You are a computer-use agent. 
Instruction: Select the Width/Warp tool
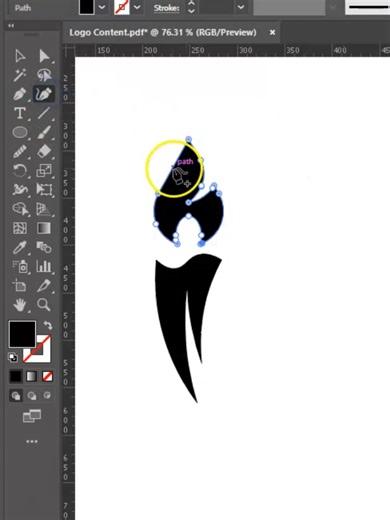pos(20,190)
